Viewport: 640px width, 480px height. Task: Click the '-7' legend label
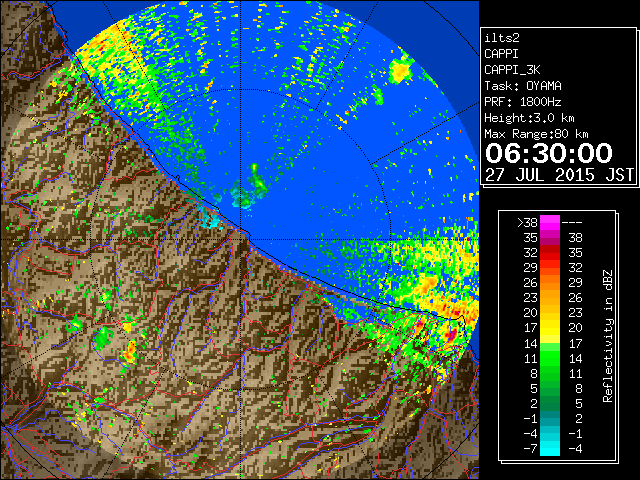(530, 449)
